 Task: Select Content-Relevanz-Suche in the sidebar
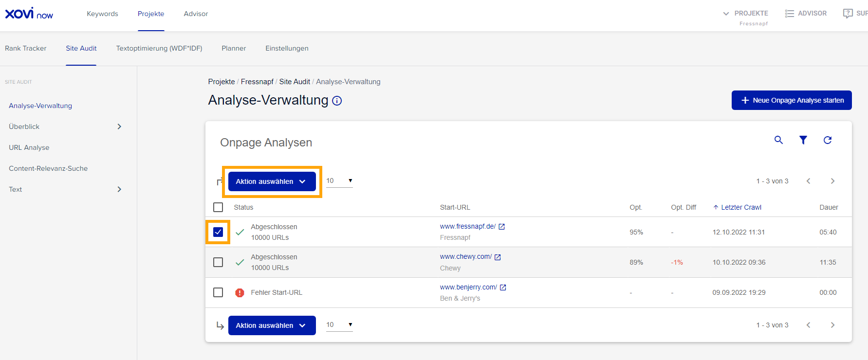click(48, 168)
